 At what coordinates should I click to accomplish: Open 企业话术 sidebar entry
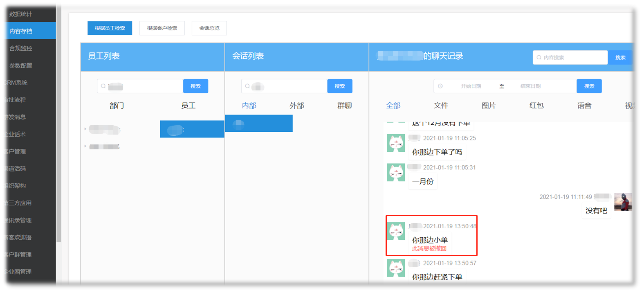point(15,134)
